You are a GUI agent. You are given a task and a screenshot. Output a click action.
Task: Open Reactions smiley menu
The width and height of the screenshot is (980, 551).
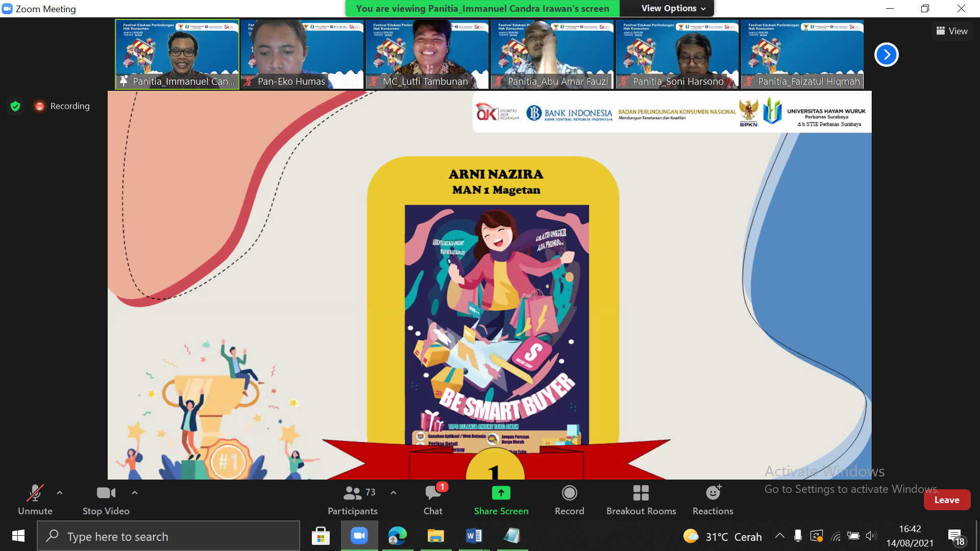tap(713, 500)
